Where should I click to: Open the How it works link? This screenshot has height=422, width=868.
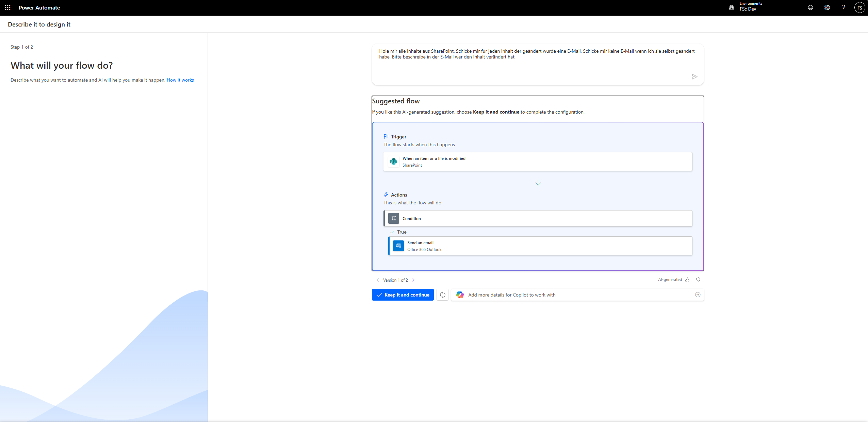[180, 80]
